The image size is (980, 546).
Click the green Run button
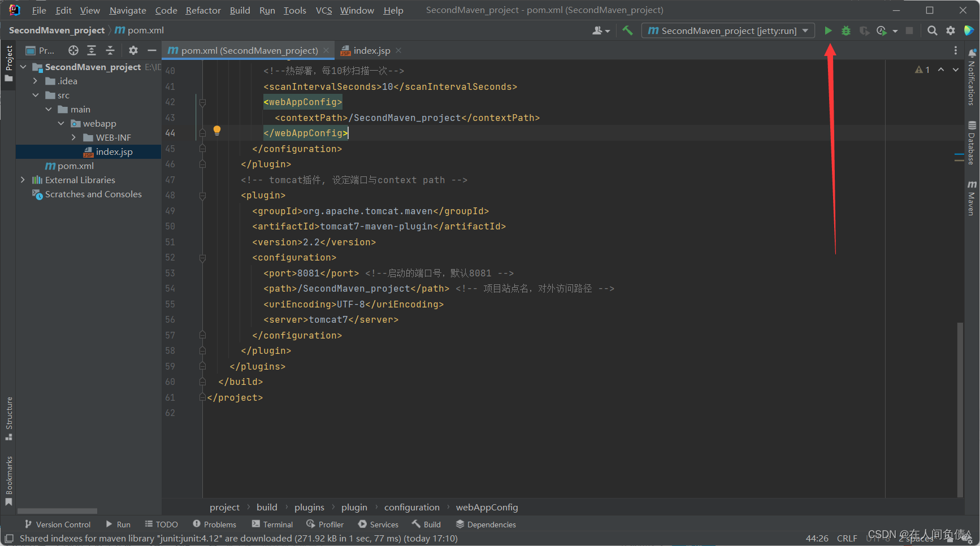click(x=828, y=31)
